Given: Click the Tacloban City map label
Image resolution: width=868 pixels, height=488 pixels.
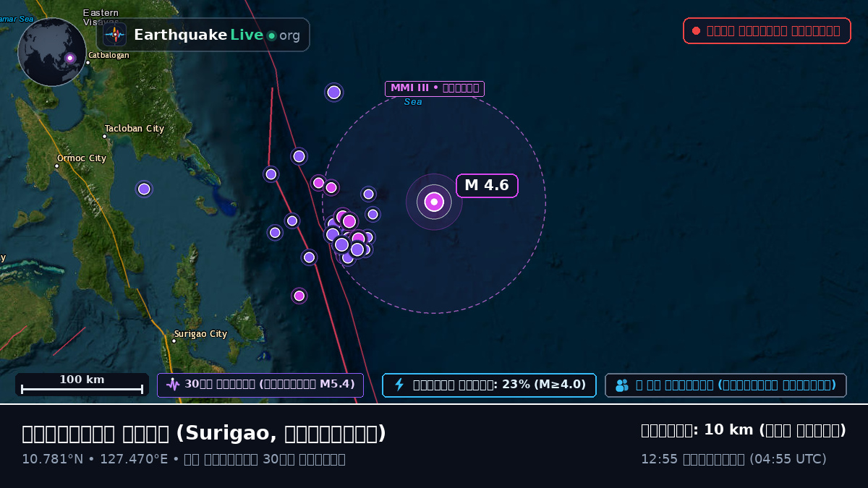Looking at the screenshot, I should (134, 129).
